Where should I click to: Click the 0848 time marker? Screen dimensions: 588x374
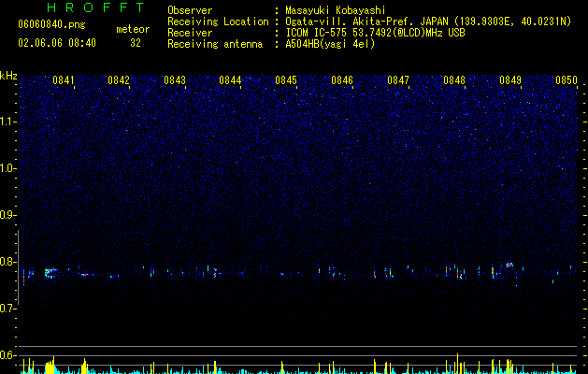(x=454, y=80)
